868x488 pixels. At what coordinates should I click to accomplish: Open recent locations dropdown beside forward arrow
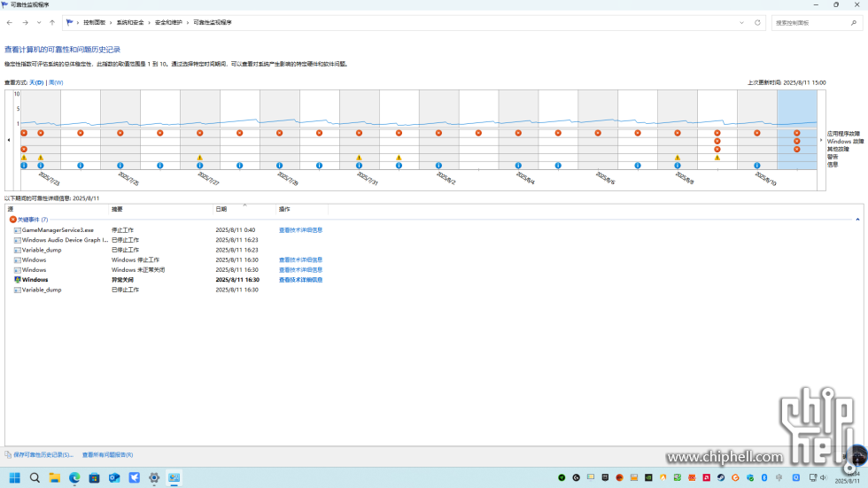pyautogui.click(x=39, y=23)
